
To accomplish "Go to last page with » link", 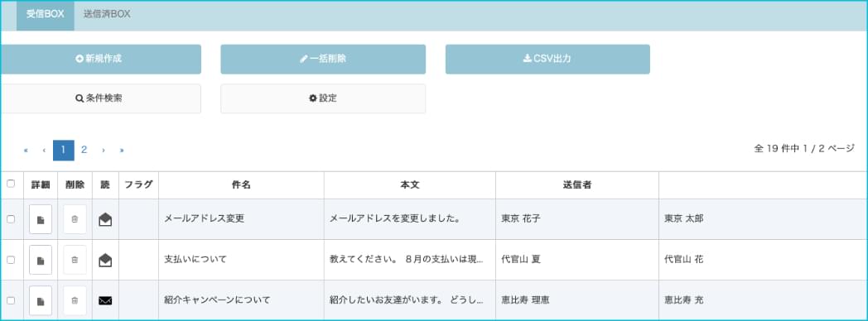I will 121,151.
